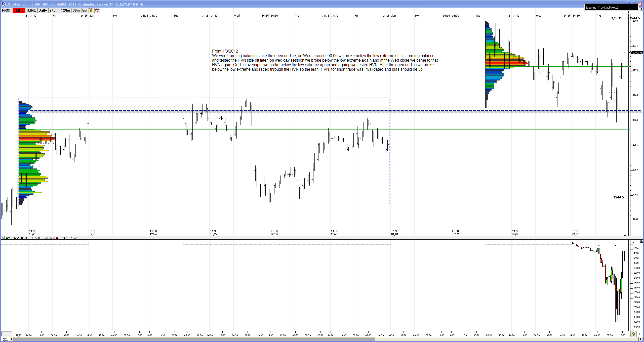Screen dimensions: 644x342
Task: Click the left arrow of horizontal scrollbar
Action: pos(11,339)
